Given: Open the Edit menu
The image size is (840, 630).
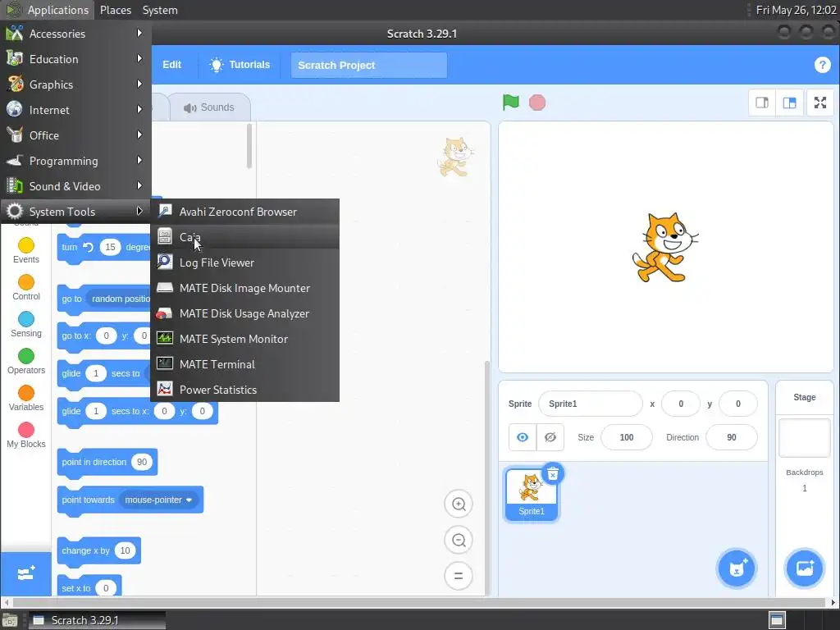Looking at the screenshot, I should (x=172, y=65).
